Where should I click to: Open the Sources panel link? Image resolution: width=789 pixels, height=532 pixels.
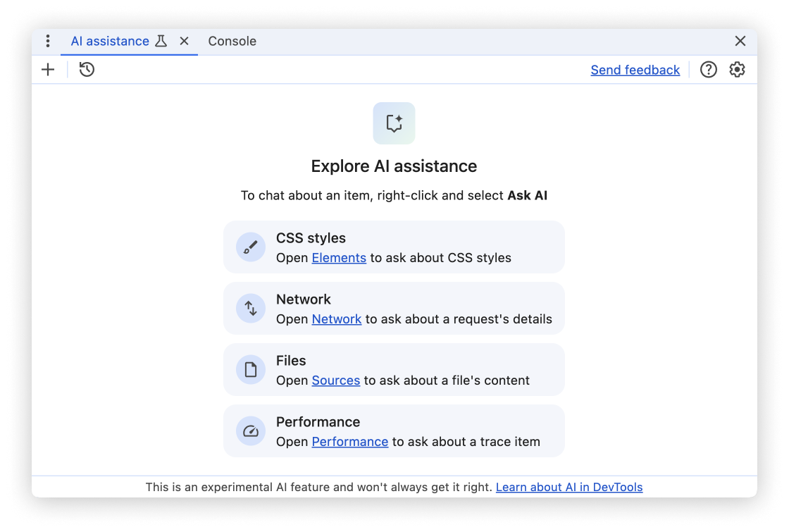pyautogui.click(x=335, y=381)
